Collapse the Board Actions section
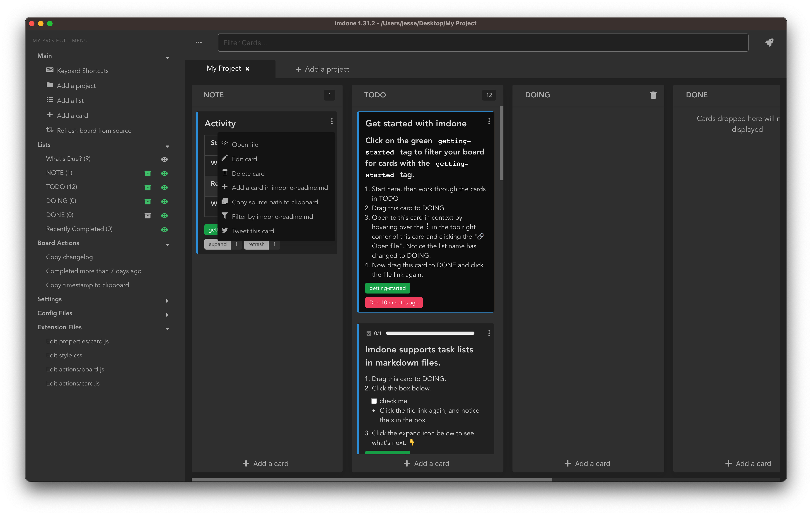Viewport: 812px width, 515px height. tap(167, 245)
